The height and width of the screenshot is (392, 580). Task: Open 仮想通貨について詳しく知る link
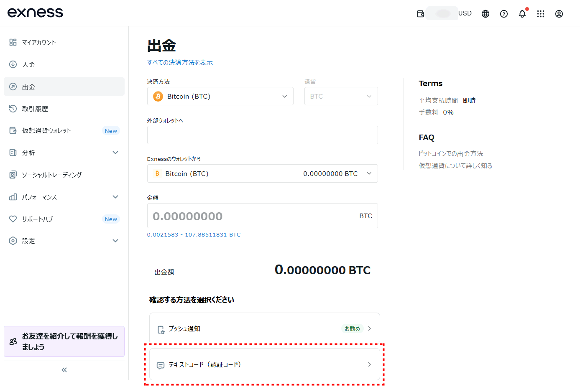(x=455, y=166)
